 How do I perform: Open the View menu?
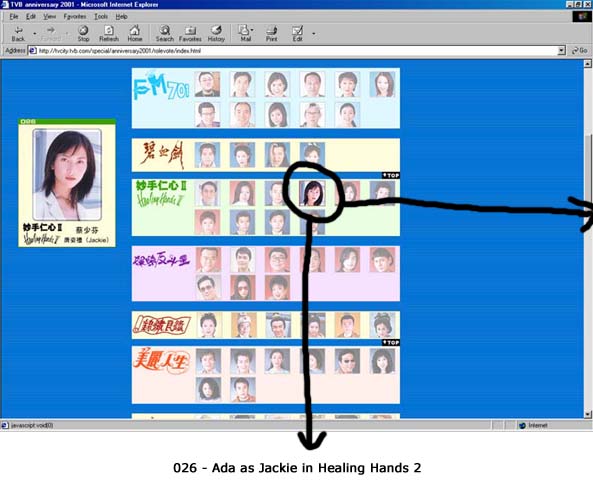[49, 17]
